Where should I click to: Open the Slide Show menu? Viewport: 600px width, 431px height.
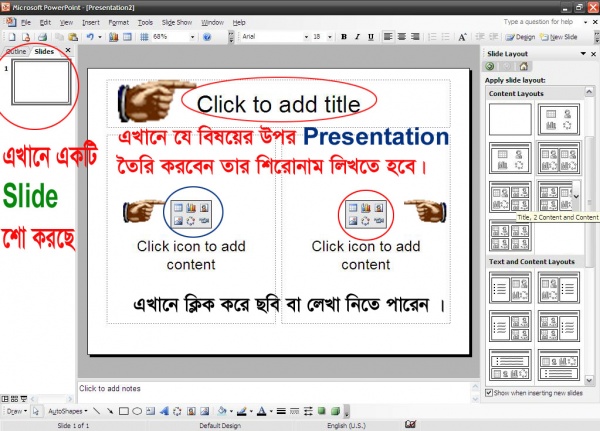[x=177, y=23]
